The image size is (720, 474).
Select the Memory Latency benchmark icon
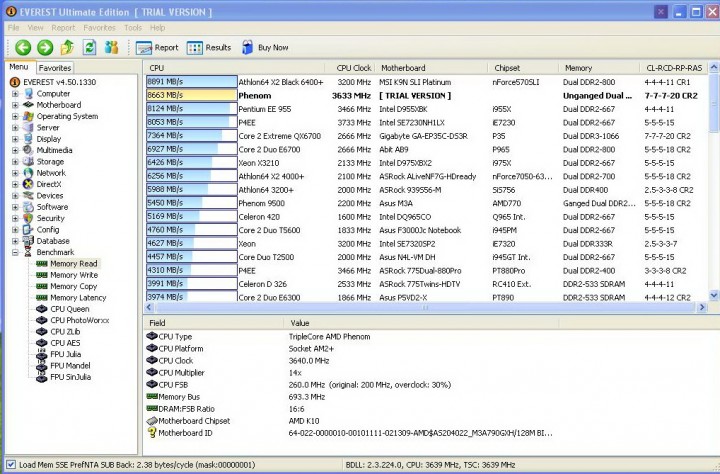[x=42, y=298]
